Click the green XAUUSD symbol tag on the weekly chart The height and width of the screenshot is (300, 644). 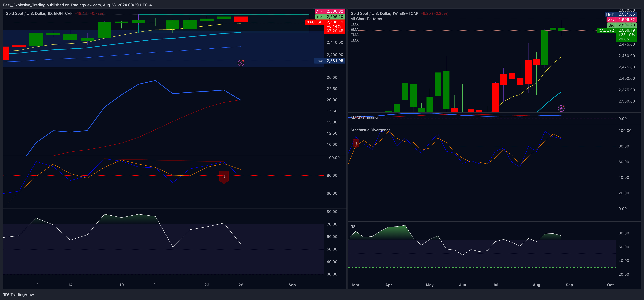pyautogui.click(x=606, y=31)
